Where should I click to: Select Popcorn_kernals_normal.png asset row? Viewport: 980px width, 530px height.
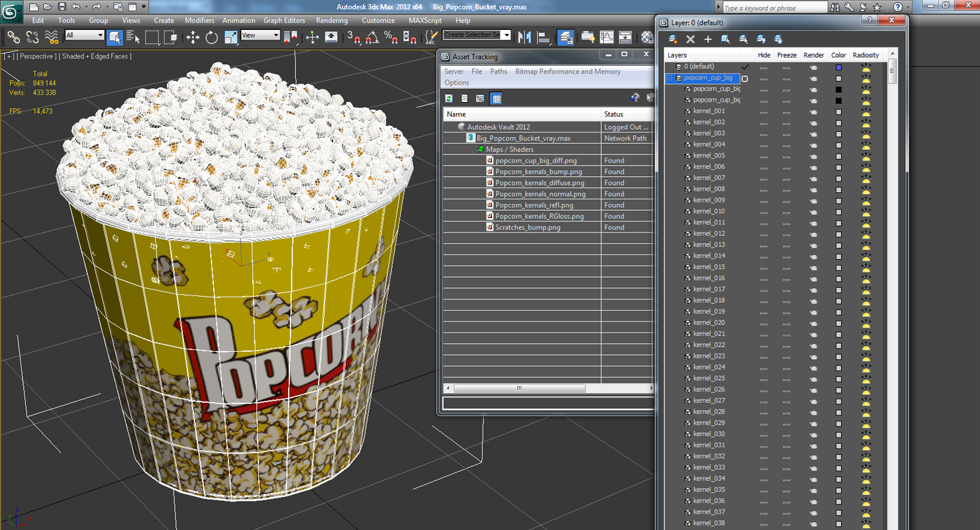coord(540,194)
